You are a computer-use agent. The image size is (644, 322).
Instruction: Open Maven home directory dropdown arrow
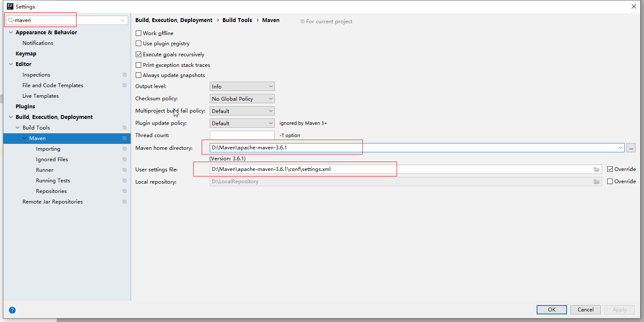620,148
